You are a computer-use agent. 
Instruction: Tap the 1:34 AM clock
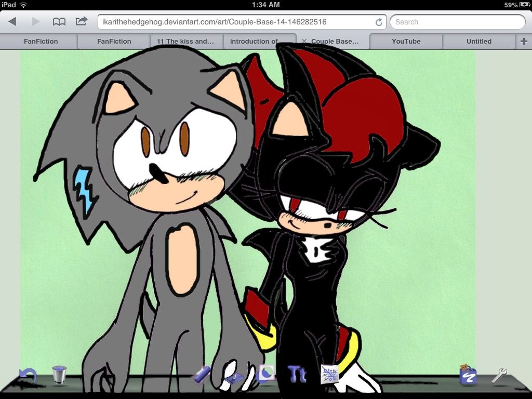[265, 5]
